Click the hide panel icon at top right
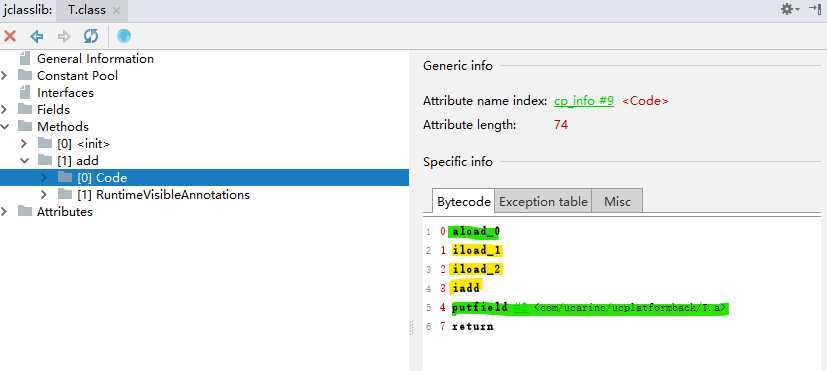The width and height of the screenshot is (827, 371). tap(815, 9)
